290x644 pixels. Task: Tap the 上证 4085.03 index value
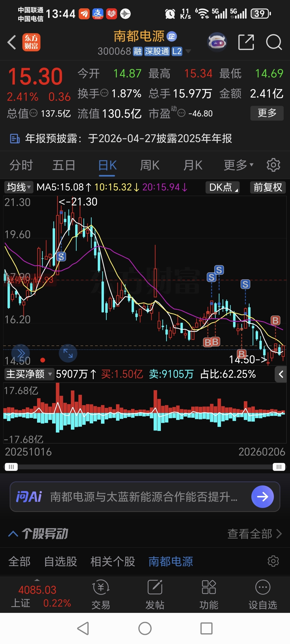click(37, 590)
